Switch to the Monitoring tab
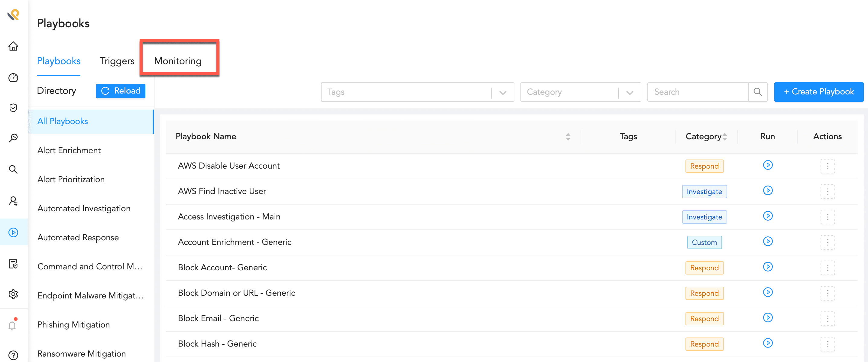Screen dimensions: 868x362 click(x=178, y=61)
